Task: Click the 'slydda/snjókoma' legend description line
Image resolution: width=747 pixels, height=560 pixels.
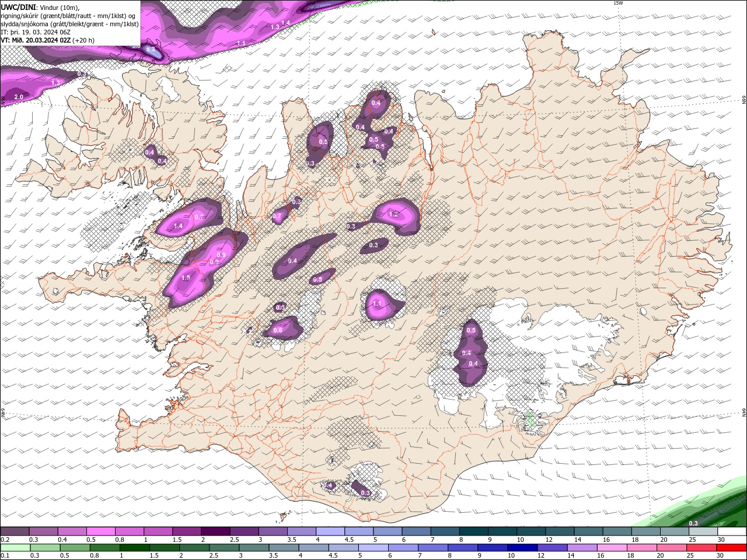Action: [69, 24]
